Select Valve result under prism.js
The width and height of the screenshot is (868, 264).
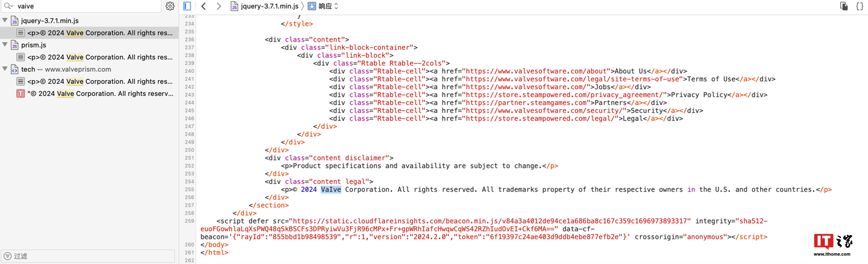[99, 57]
